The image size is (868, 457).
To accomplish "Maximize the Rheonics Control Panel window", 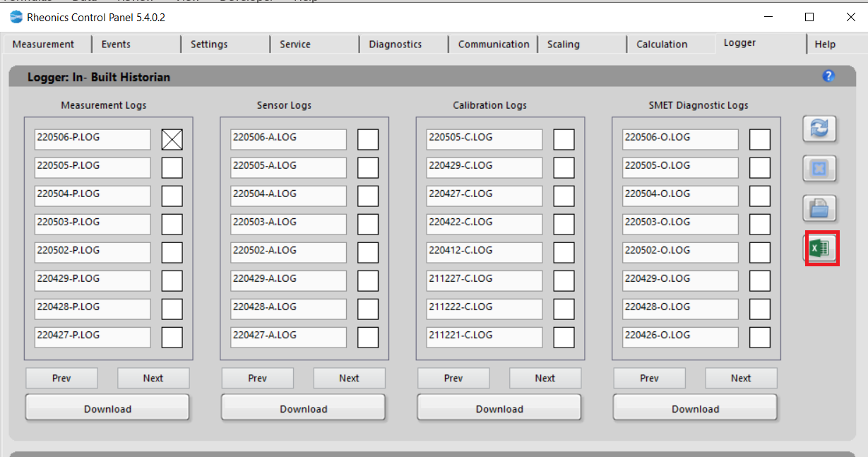I will [809, 17].
